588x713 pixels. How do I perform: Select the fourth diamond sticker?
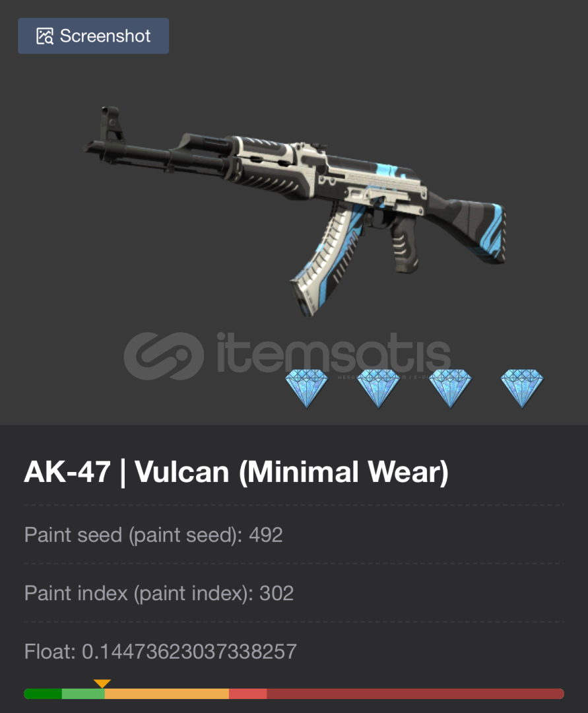522,388
